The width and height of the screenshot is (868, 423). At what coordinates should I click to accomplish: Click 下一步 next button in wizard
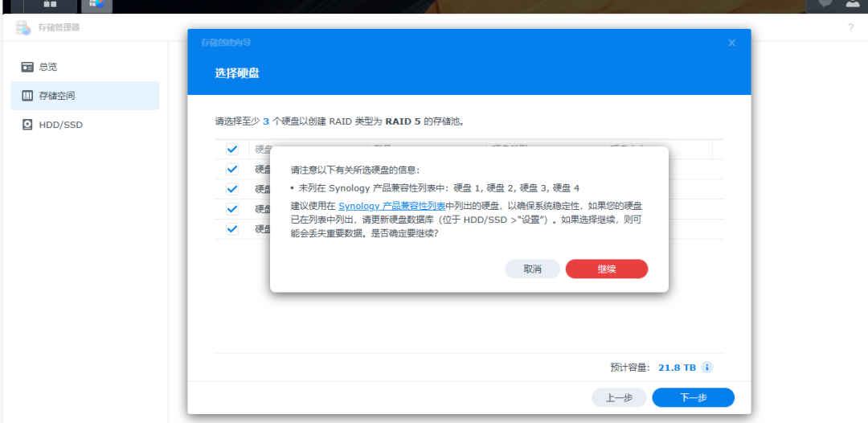pos(693,397)
